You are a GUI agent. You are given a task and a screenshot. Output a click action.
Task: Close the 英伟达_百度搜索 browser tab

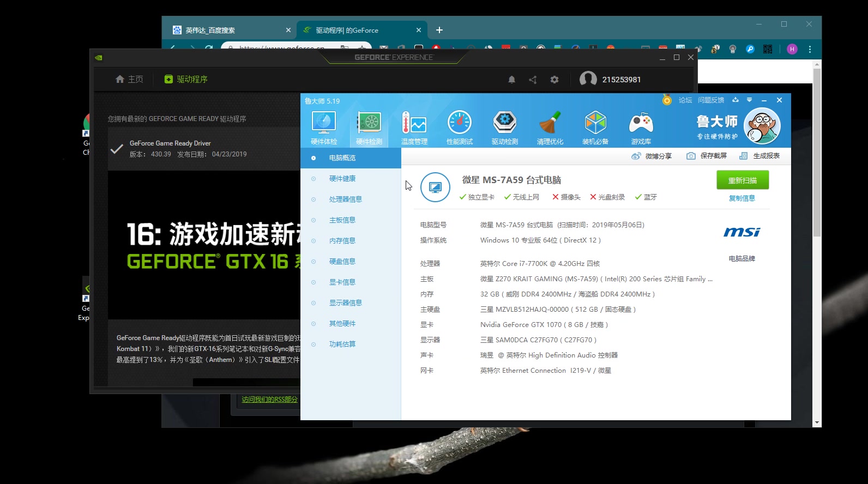click(x=288, y=31)
